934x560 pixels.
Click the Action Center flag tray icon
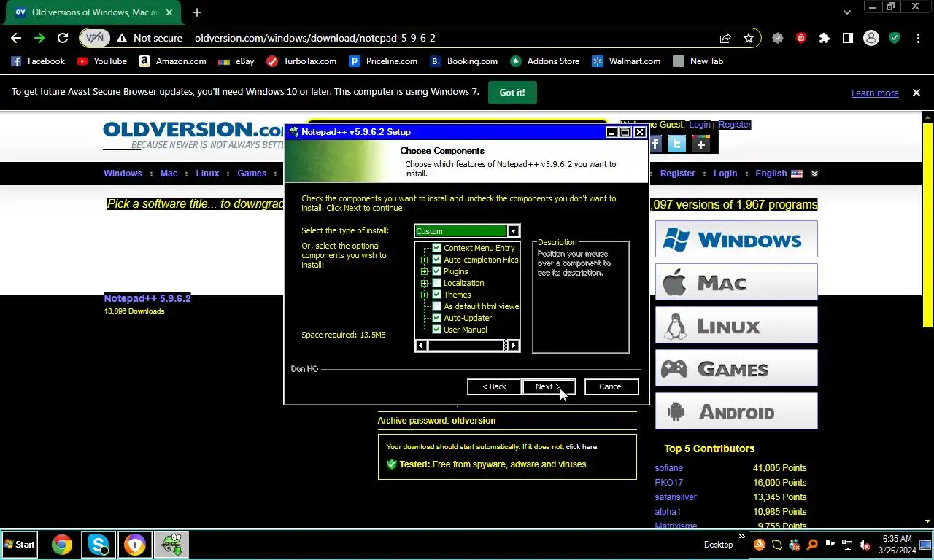click(830, 545)
